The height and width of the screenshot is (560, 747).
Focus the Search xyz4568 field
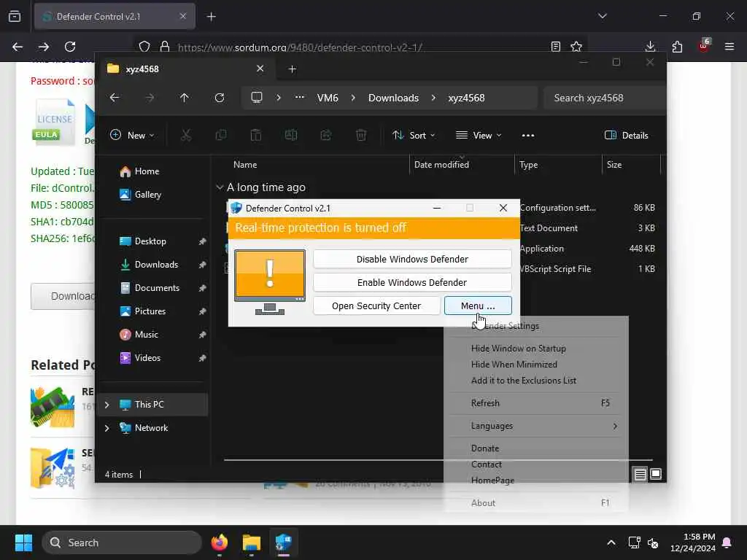(603, 98)
